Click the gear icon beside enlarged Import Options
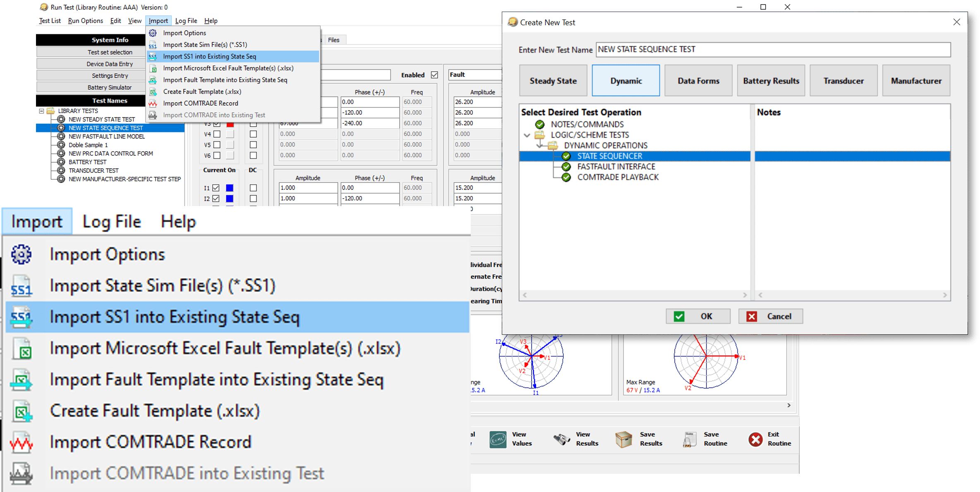The image size is (980, 492). (21, 254)
